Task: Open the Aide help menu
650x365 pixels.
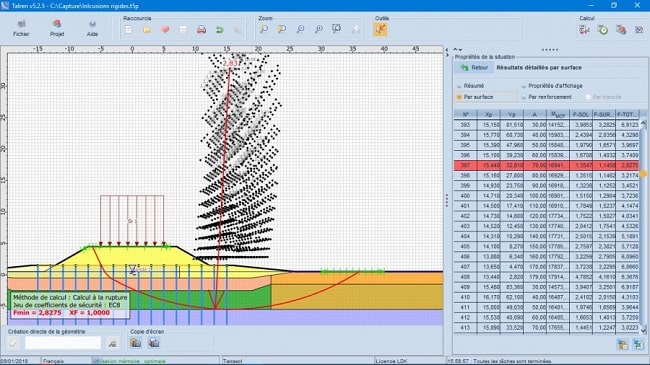Action: [x=92, y=28]
